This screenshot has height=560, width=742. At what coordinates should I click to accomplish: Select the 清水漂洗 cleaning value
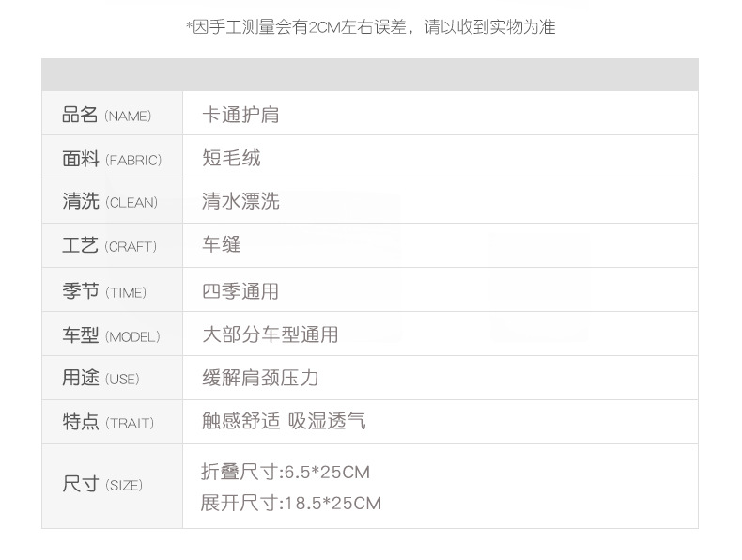tap(240, 201)
